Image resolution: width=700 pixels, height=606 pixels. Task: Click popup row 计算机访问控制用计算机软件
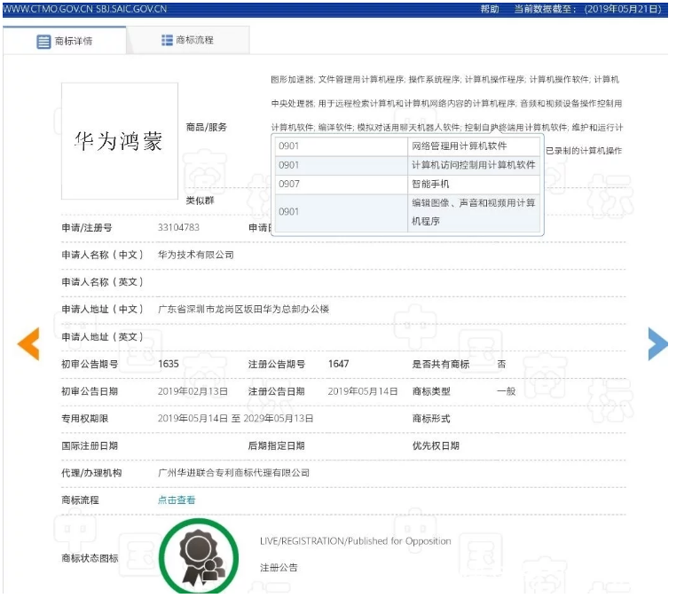point(407,165)
